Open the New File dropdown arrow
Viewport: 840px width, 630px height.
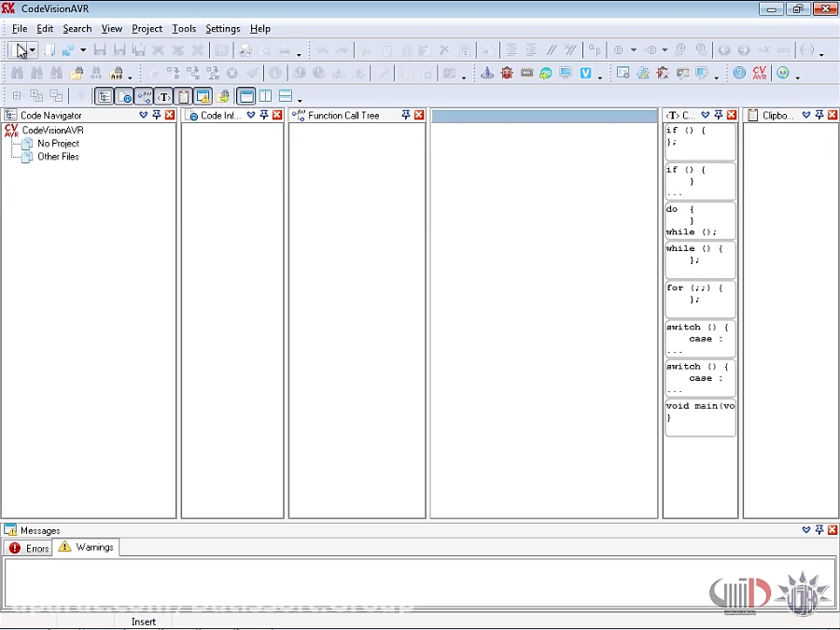tap(33, 50)
